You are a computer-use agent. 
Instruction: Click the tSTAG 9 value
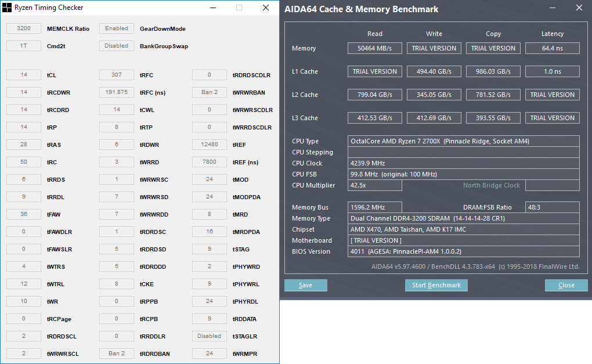coord(210,249)
